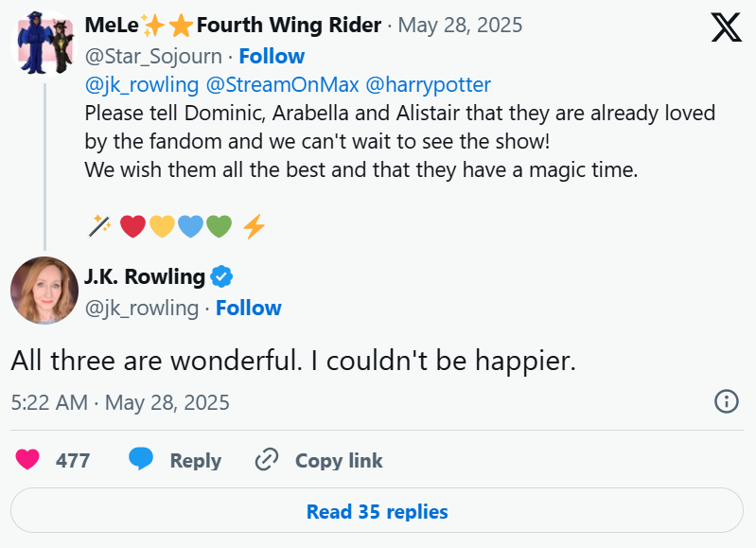Click the Reply text button
The height and width of the screenshot is (548, 756).
(x=195, y=461)
